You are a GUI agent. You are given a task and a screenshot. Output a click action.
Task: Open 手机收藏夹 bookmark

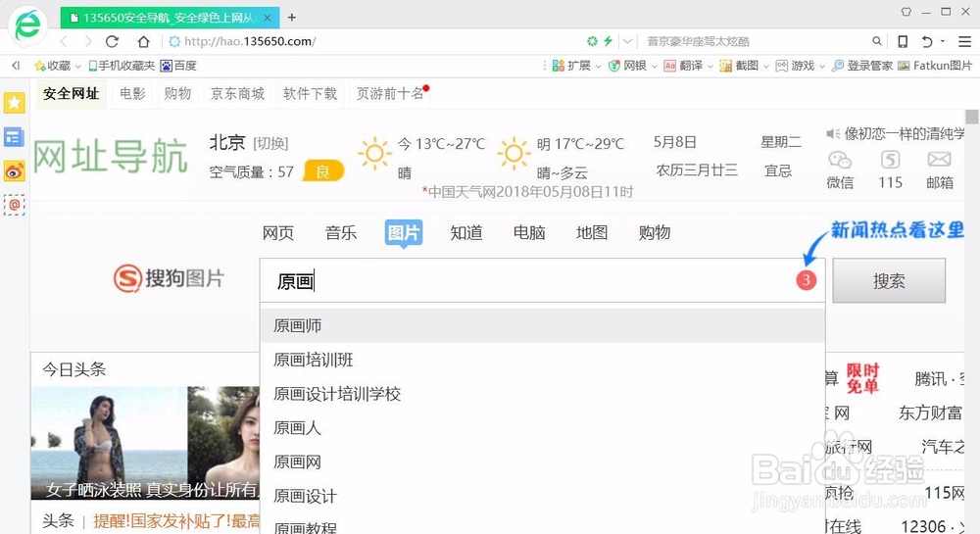(x=122, y=66)
